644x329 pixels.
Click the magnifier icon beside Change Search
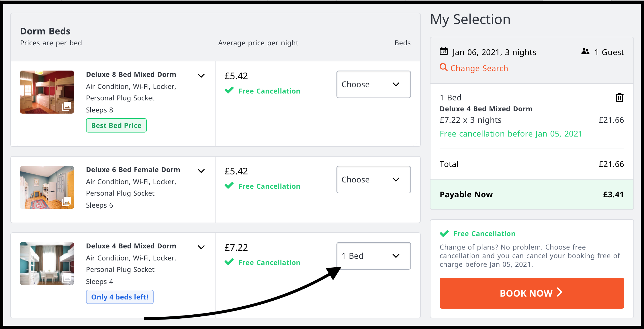coord(444,67)
